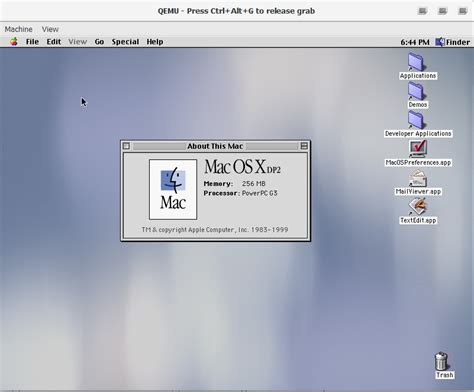Toggle window shade on About This Mac

pos(304,146)
